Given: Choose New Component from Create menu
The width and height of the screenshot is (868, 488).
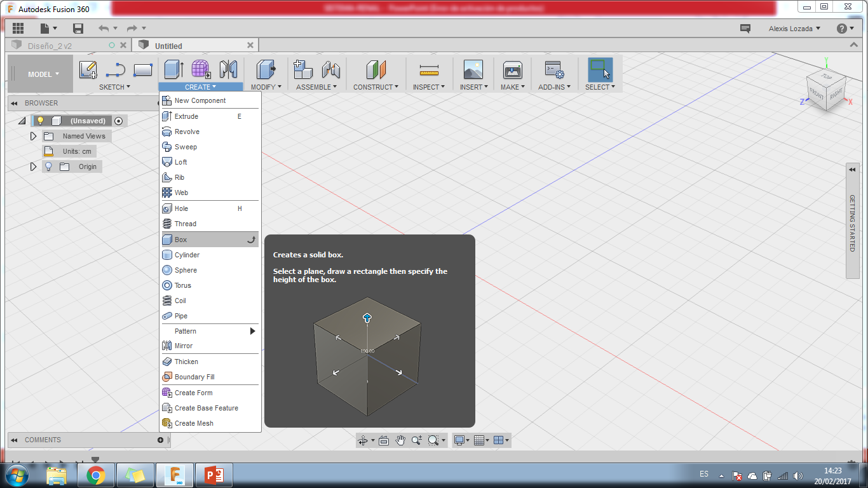Looking at the screenshot, I should (210, 100).
